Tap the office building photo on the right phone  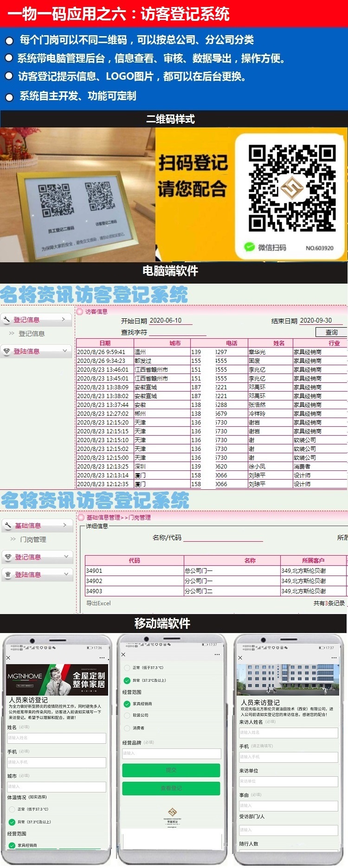click(x=288, y=680)
